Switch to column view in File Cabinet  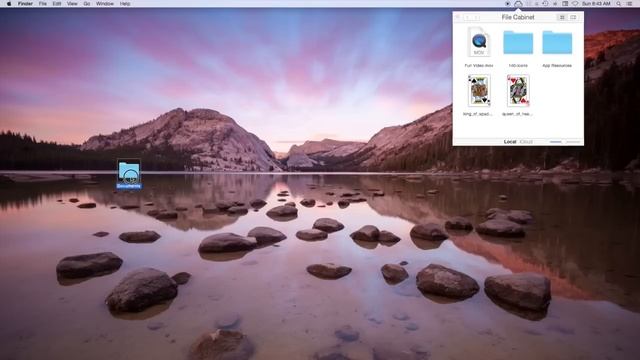pos(573,17)
